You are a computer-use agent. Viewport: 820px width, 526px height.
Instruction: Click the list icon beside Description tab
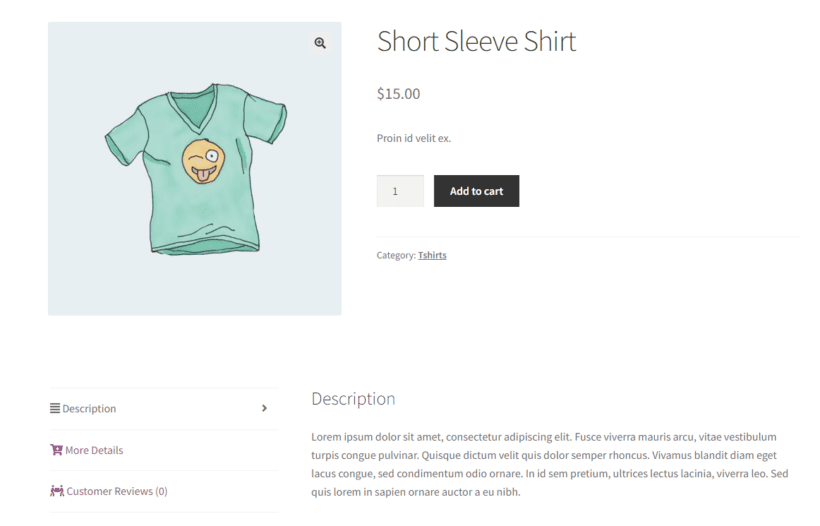point(55,408)
